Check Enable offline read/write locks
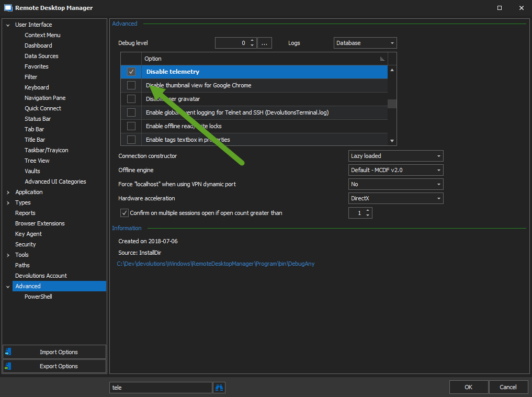Image resolution: width=532 pixels, height=397 pixels. [131, 126]
